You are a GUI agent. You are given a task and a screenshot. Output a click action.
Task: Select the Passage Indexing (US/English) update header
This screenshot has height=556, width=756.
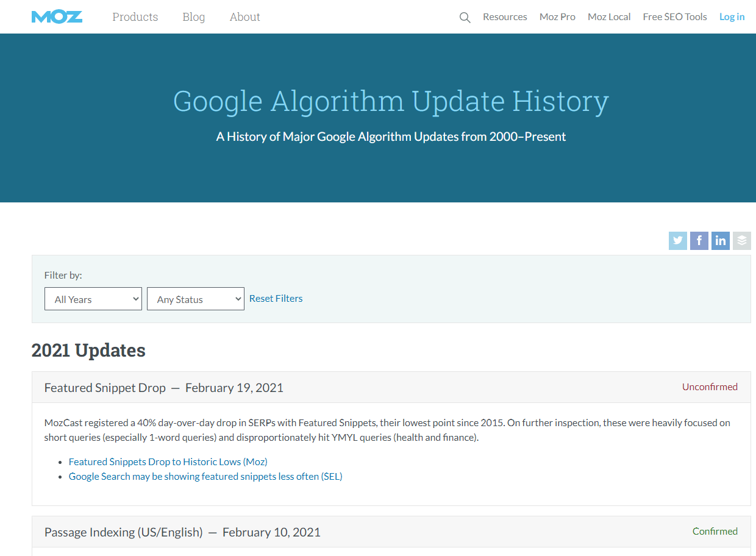tap(391, 532)
